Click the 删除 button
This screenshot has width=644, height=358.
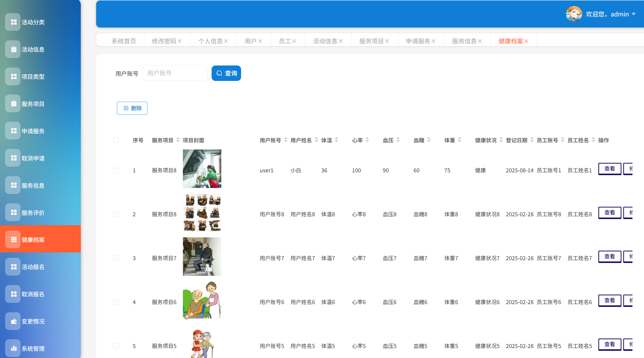(x=132, y=108)
